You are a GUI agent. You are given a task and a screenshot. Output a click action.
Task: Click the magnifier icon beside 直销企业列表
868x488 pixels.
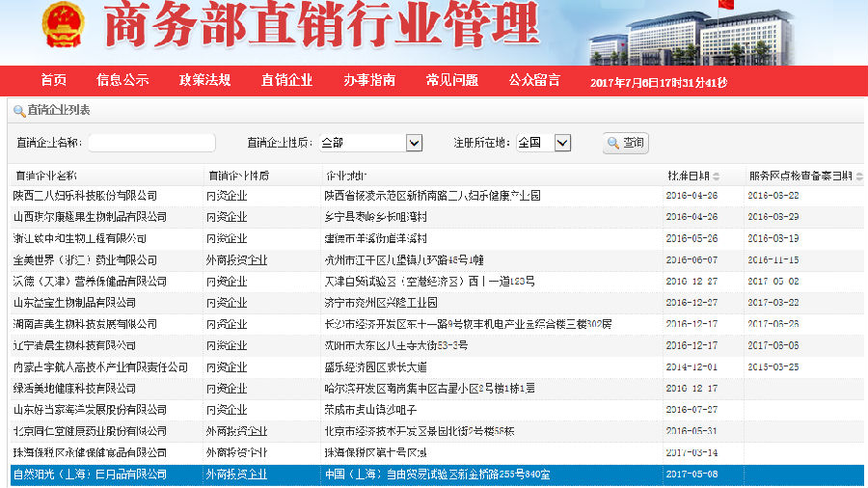pyautogui.click(x=19, y=111)
